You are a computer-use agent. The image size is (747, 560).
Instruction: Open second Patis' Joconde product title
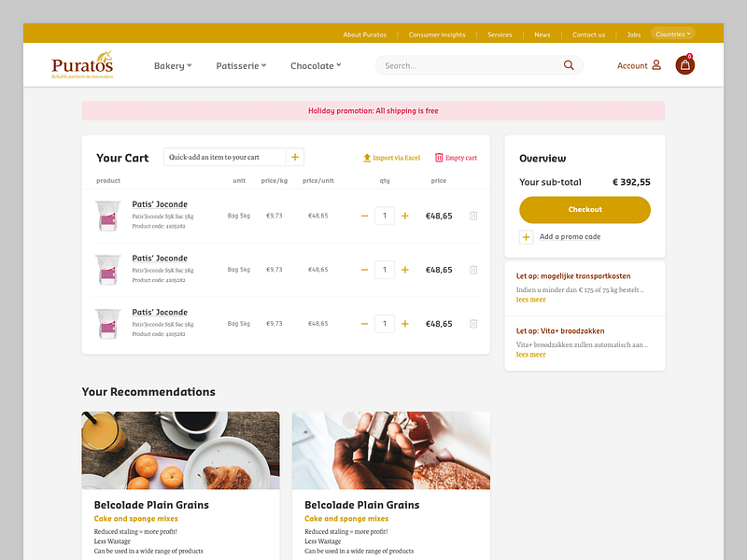(x=160, y=259)
